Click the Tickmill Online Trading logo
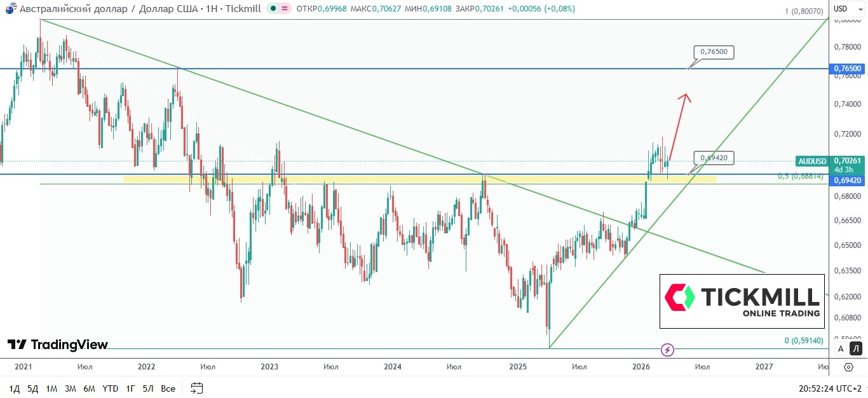This screenshot has width=868, height=398. 742,301
